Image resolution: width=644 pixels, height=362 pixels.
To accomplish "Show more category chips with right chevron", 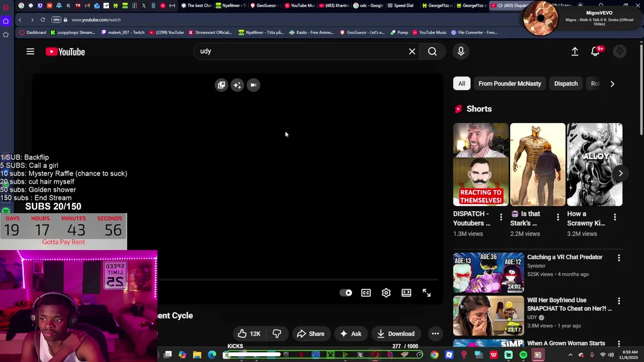I will coord(612,84).
